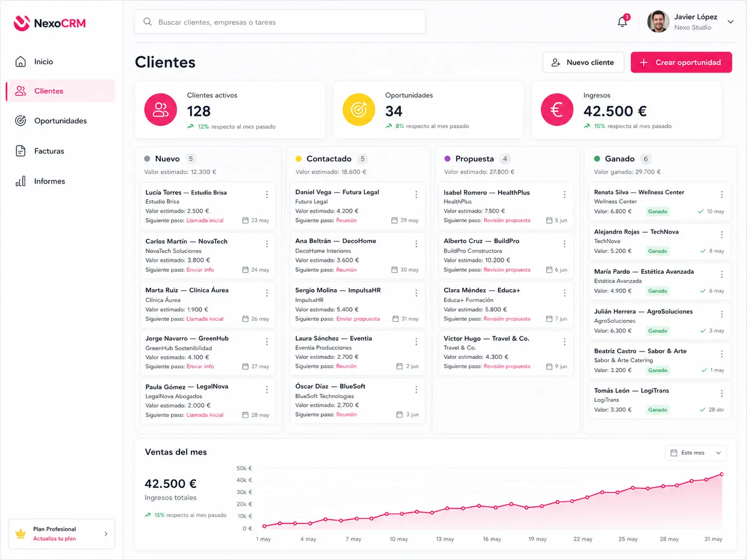747x560 pixels.
Task: Open kebab menu for Julián Herrera card
Action: click(x=722, y=314)
